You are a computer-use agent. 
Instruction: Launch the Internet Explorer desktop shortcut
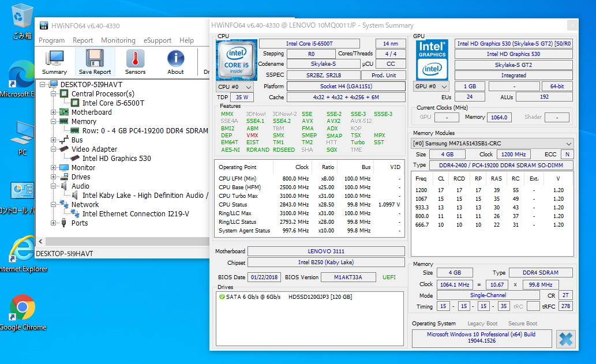tap(22, 249)
